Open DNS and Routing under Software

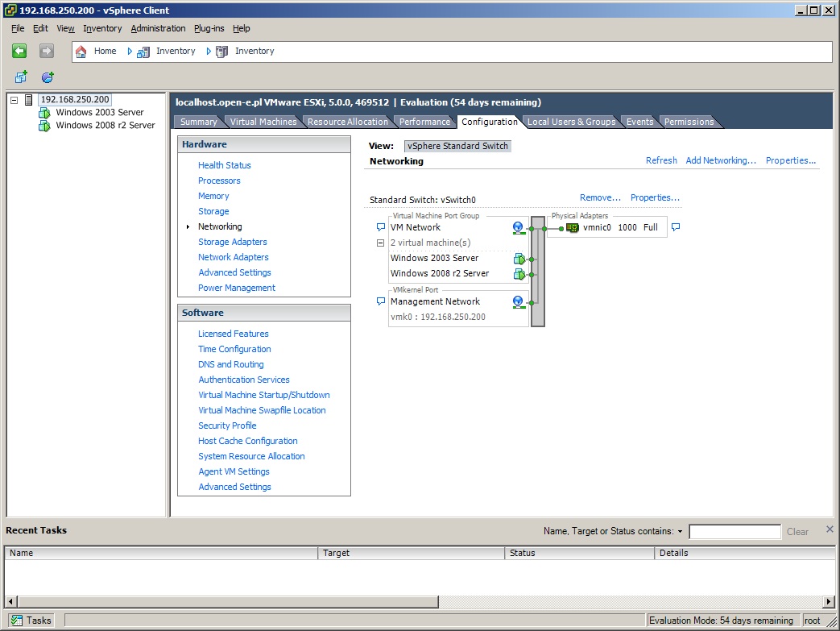pos(231,364)
